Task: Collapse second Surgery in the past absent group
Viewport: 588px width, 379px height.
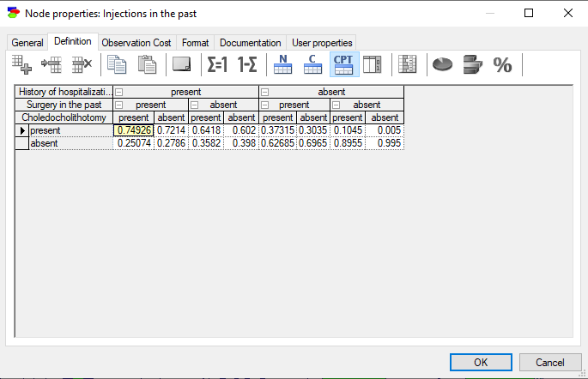Action: [336, 105]
